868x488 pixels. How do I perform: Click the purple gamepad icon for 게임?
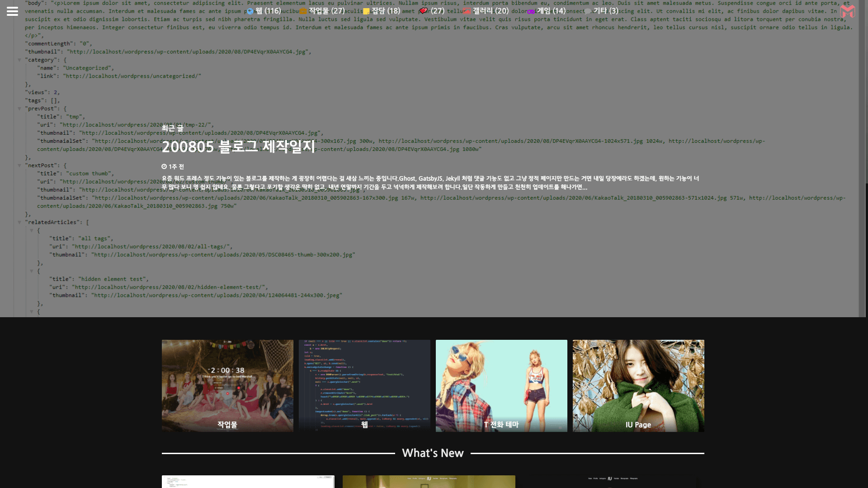pyautogui.click(x=531, y=11)
